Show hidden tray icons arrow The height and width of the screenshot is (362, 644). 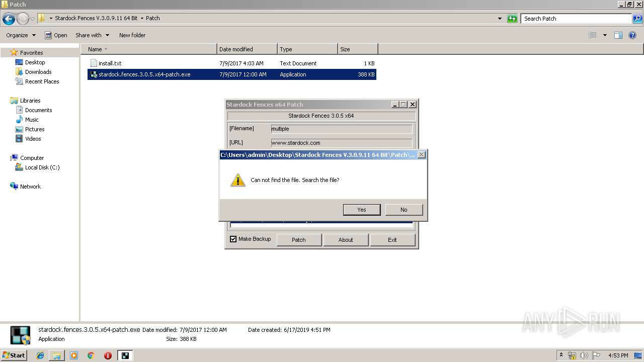click(x=561, y=355)
